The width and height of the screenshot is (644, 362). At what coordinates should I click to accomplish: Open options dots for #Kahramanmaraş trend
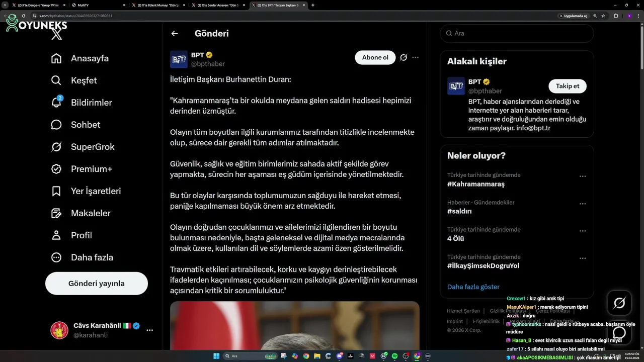coord(583,176)
